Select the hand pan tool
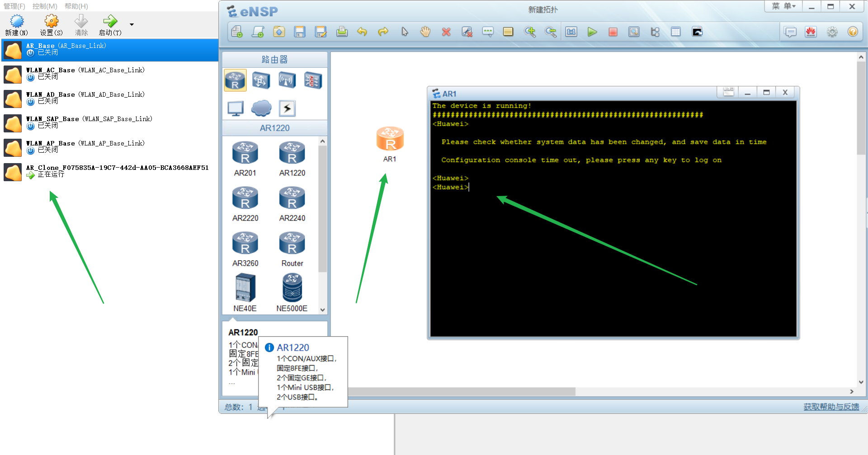Viewport: 868px width, 455px height. pos(425,32)
